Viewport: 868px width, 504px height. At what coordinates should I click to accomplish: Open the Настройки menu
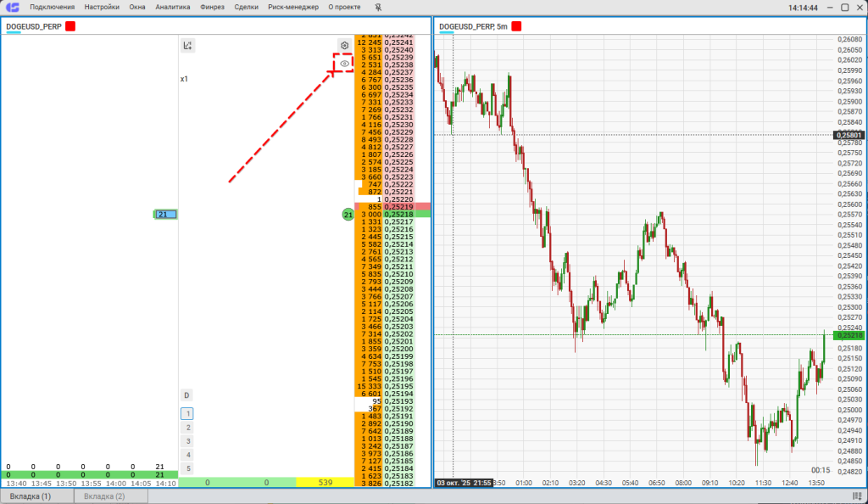102,8
